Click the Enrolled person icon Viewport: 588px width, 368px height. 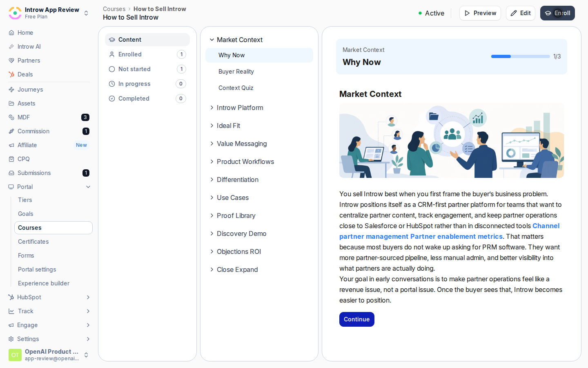click(x=112, y=54)
